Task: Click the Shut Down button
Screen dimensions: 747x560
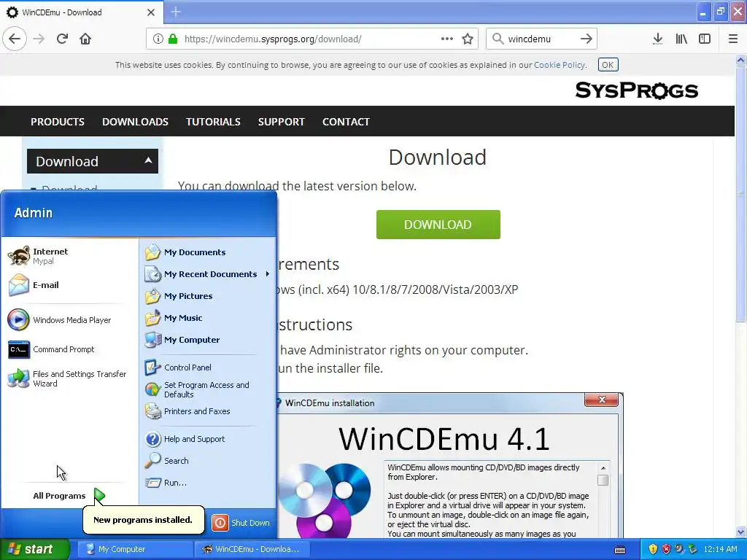Action: (x=241, y=523)
